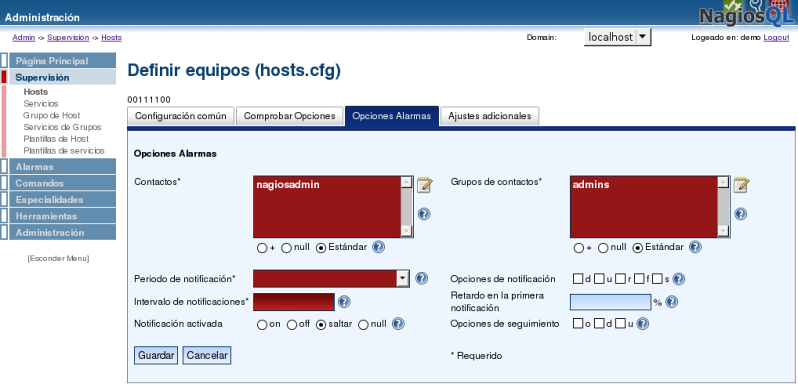Check notification option 'f' checkbox
Image resolution: width=798 pixels, height=387 pixels.
[639, 279]
